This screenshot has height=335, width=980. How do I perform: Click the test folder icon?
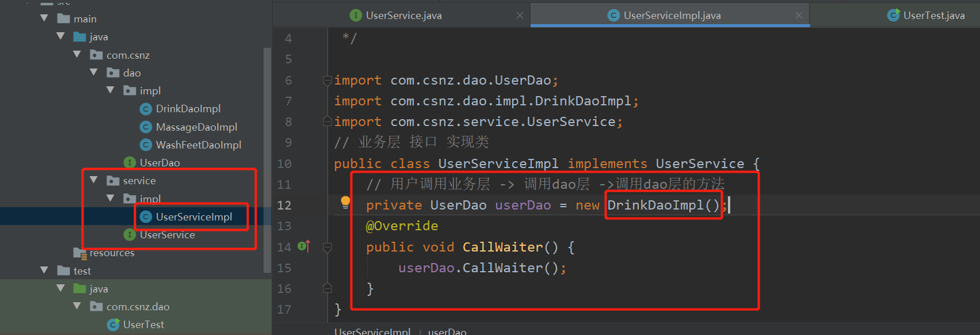pos(64,271)
